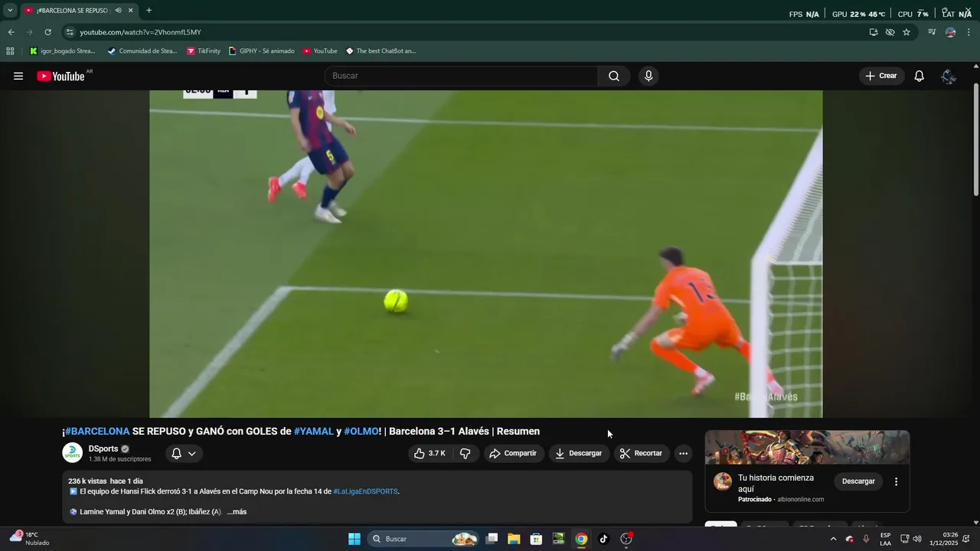Reload the current page
This screenshot has width=980, height=551.
tap(47, 32)
